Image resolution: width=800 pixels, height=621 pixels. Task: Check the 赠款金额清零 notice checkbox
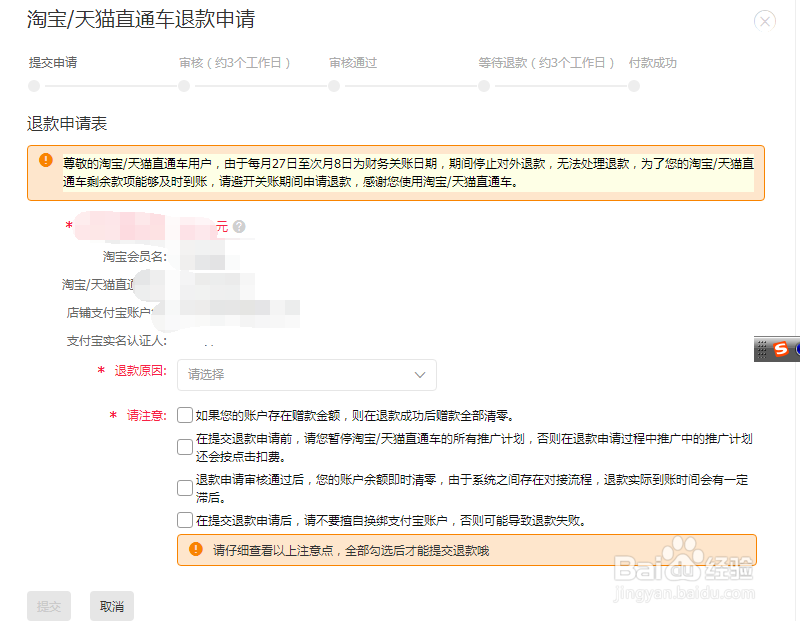click(185, 415)
